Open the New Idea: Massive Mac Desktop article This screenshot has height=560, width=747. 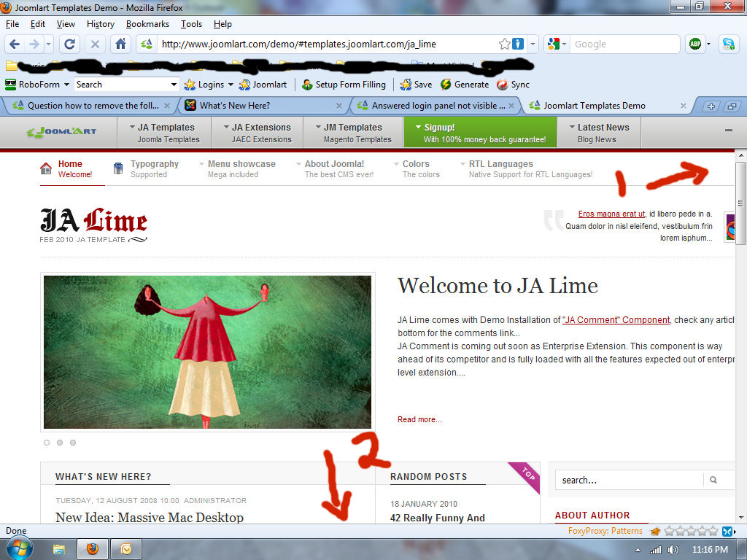(150, 517)
